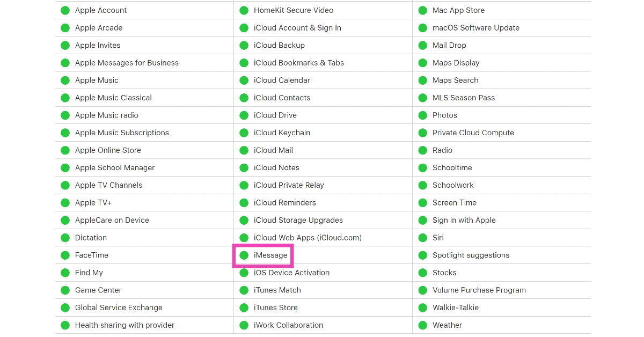Select the Apple School Manager entry
Viewport: 644px width, 337px height.
115,168
